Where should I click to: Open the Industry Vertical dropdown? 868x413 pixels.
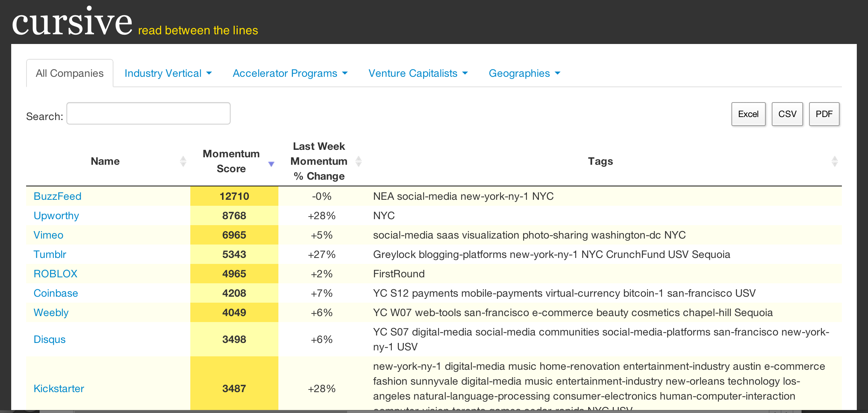168,73
